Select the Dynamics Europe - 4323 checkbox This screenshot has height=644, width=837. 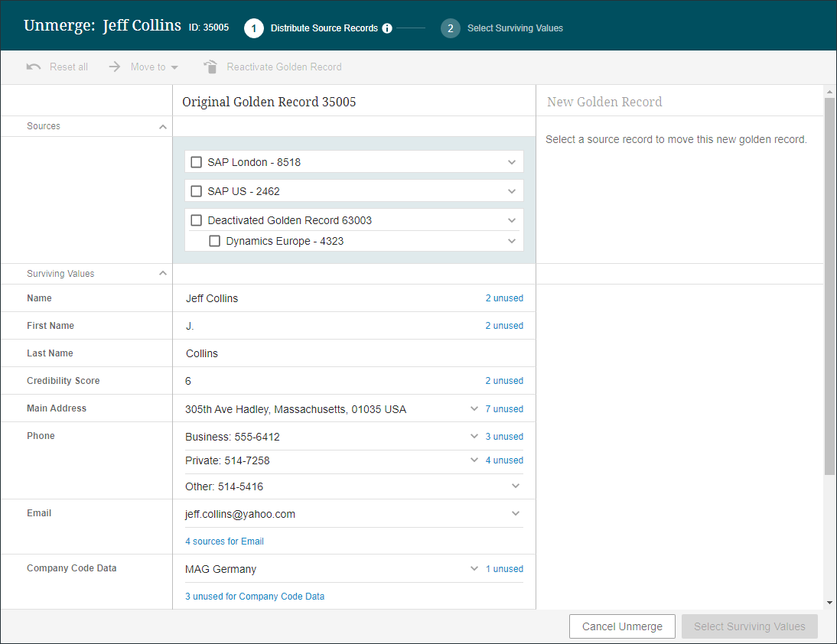pos(215,242)
